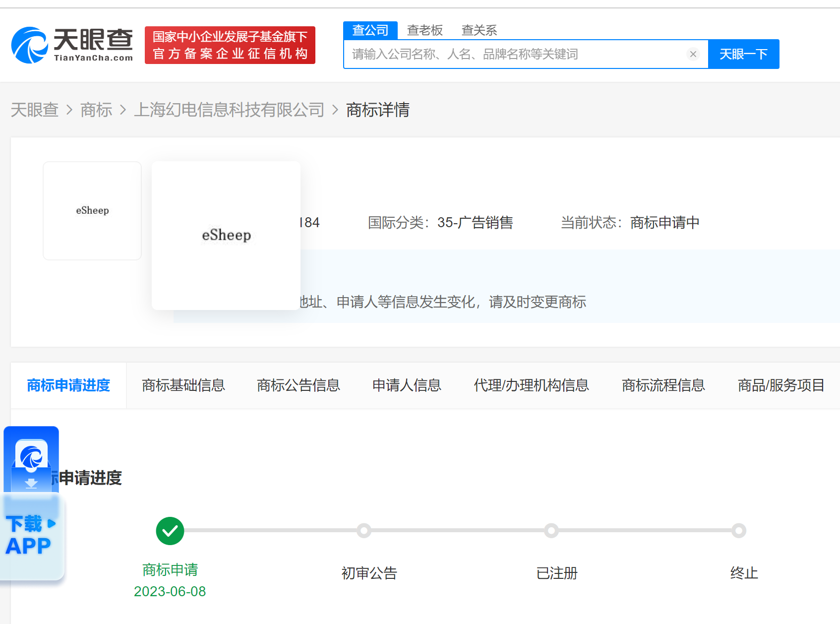Click the 商标申请 step label
Screen dimensions: 840x624
(170, 569)
